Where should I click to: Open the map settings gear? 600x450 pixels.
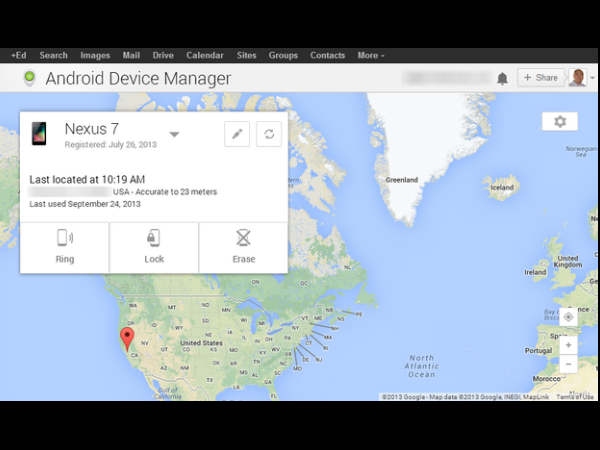click(560, 122)
